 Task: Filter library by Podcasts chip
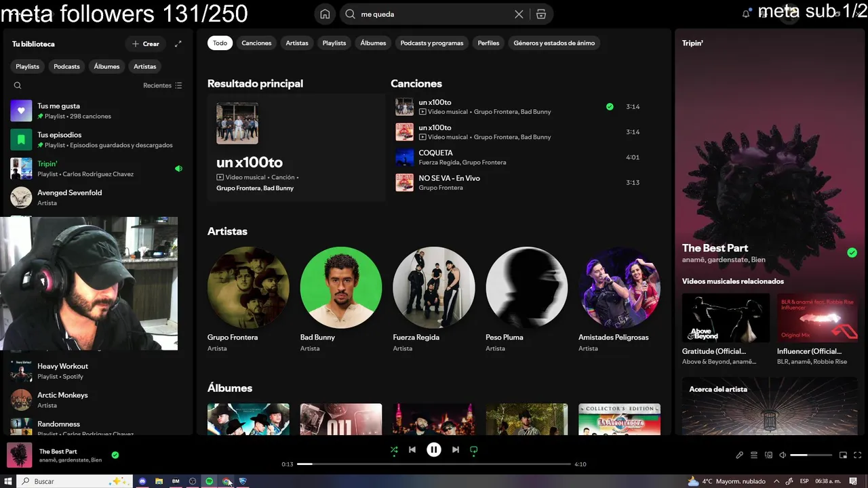(66, 66)
